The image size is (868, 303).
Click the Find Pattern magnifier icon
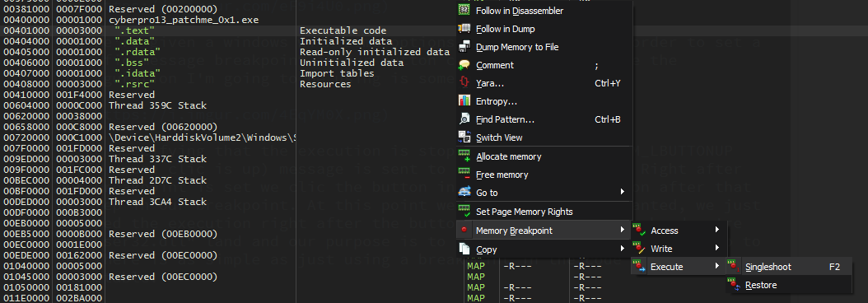tap(465, 119)
